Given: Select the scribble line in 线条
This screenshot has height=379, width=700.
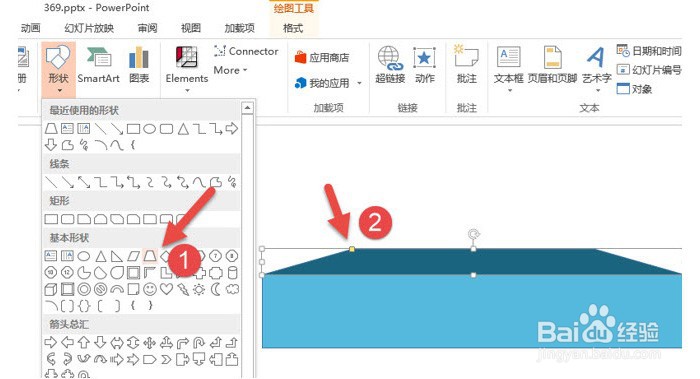Looking at the screenshot, I should (x=232, y=182).
